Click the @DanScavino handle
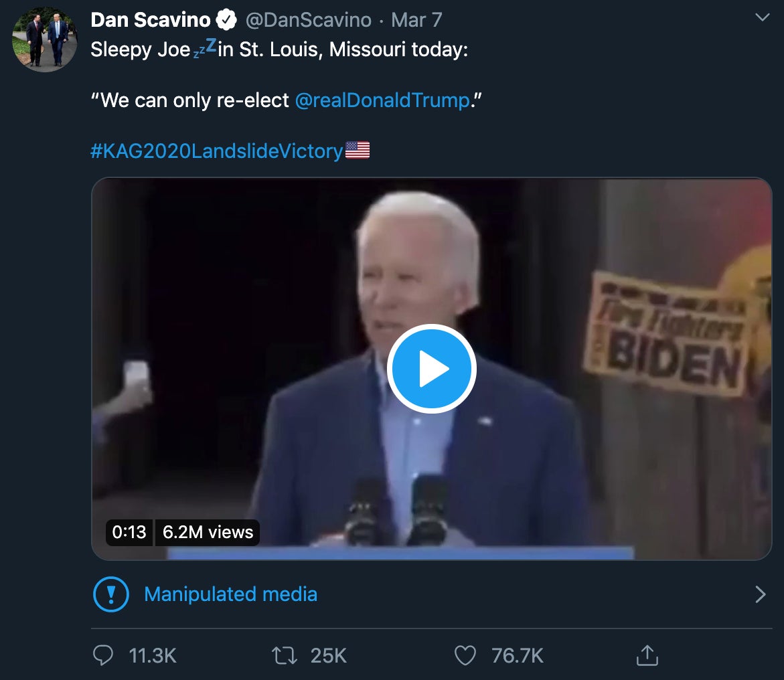This screenshot has height=680, width=784. click(x=308, y=20)
